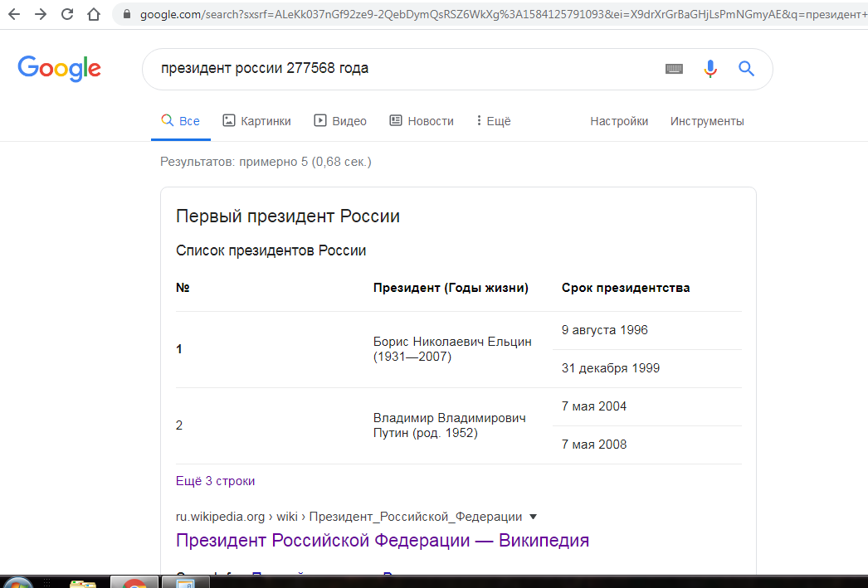Screen dimensions: 868x588
Task: Open the Ещё more options menu
Action: pos(493,121)
